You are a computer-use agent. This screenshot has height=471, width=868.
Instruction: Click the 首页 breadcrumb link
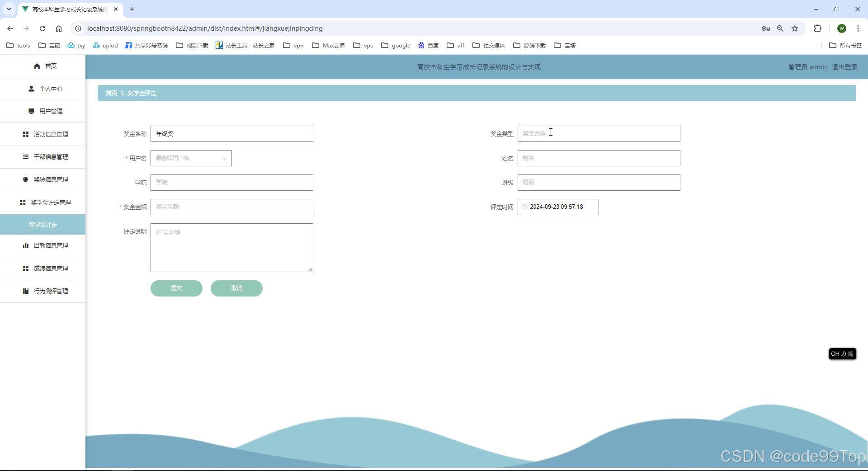[111, 93]
